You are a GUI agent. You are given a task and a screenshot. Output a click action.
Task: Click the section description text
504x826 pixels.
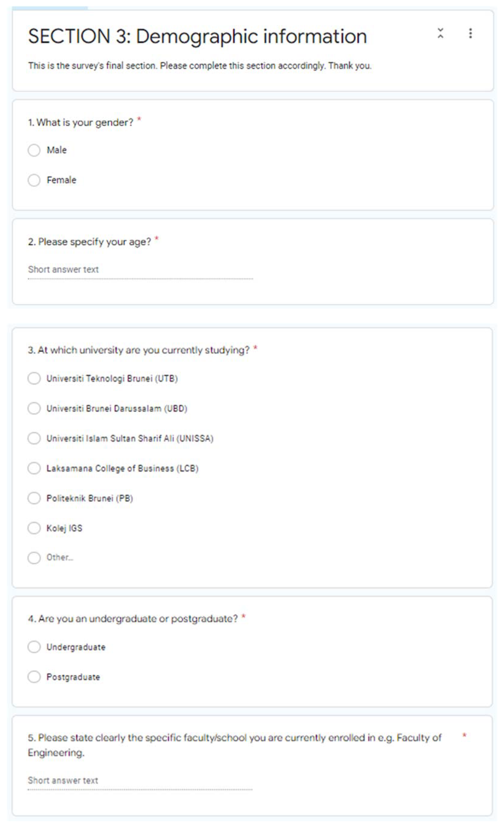pos(200,66)
